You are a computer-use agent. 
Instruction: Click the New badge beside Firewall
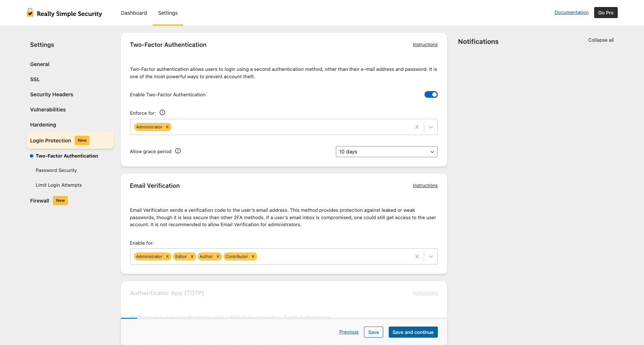[60, 200]
